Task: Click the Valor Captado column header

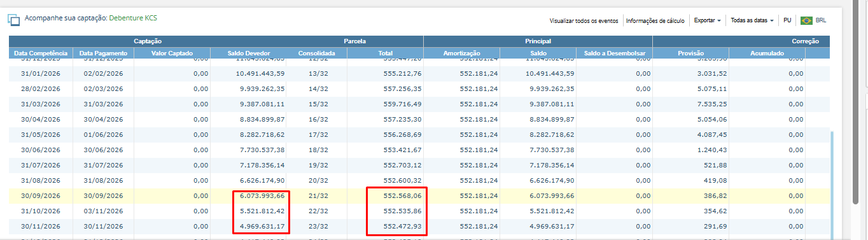Action: (172, 53)
